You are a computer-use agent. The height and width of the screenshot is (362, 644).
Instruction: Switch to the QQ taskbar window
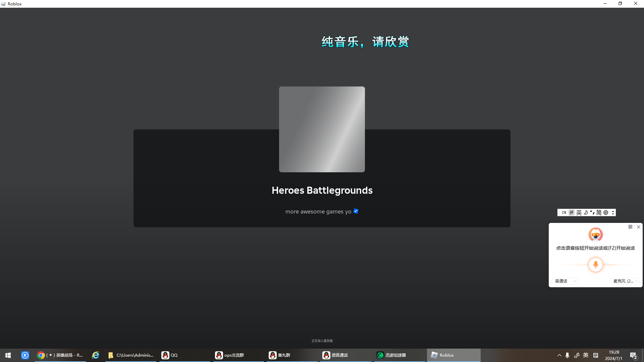tap(185, 355)
